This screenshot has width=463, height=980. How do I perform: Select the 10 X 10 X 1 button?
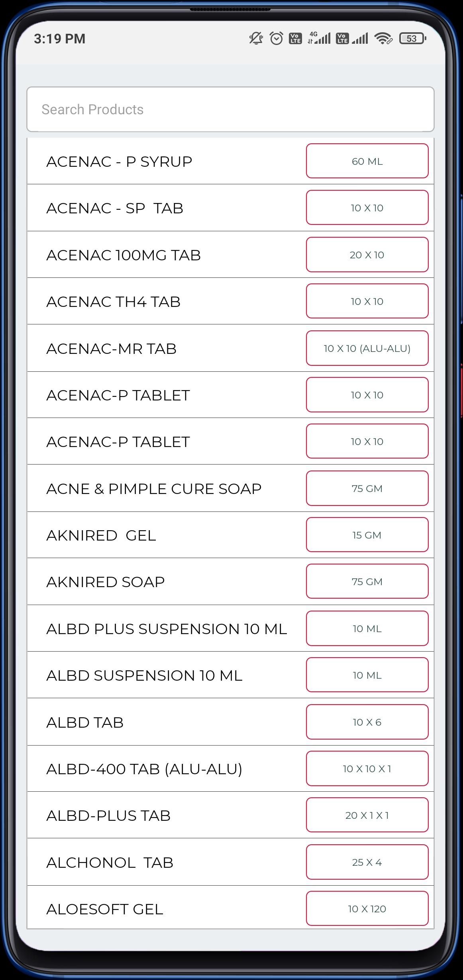point(367,769)
